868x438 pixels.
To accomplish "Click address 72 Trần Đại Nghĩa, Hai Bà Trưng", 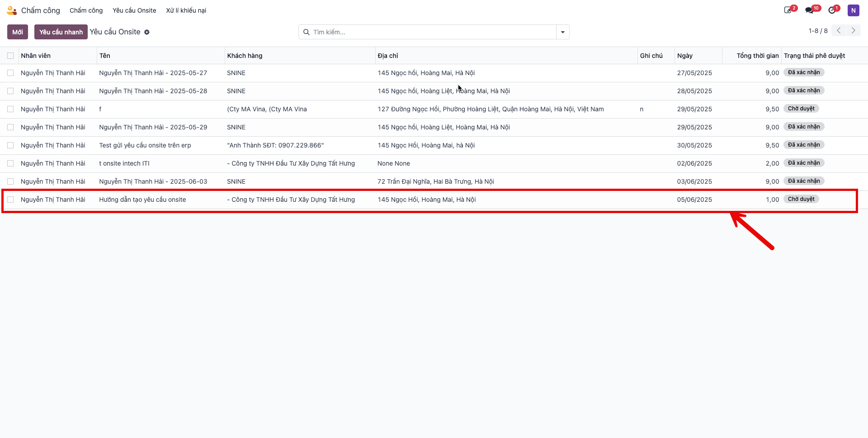I will (436, 181).
